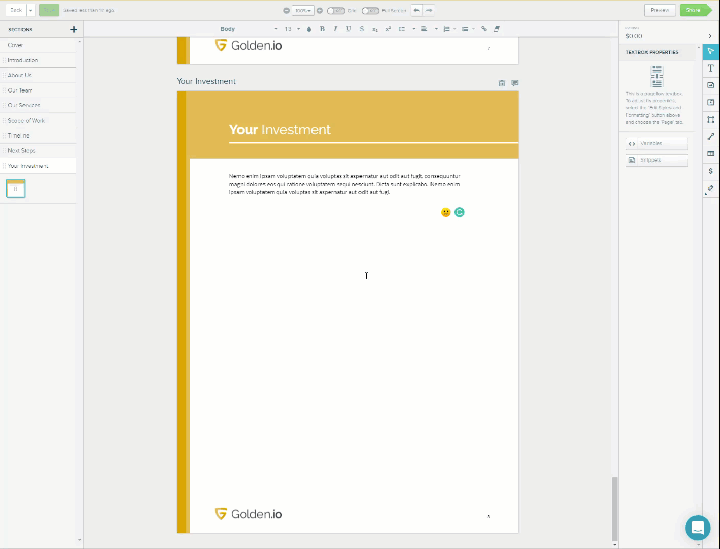720x549 pixels.
Task: Click the green emoji avatar on page
Action: pos(460,212)
